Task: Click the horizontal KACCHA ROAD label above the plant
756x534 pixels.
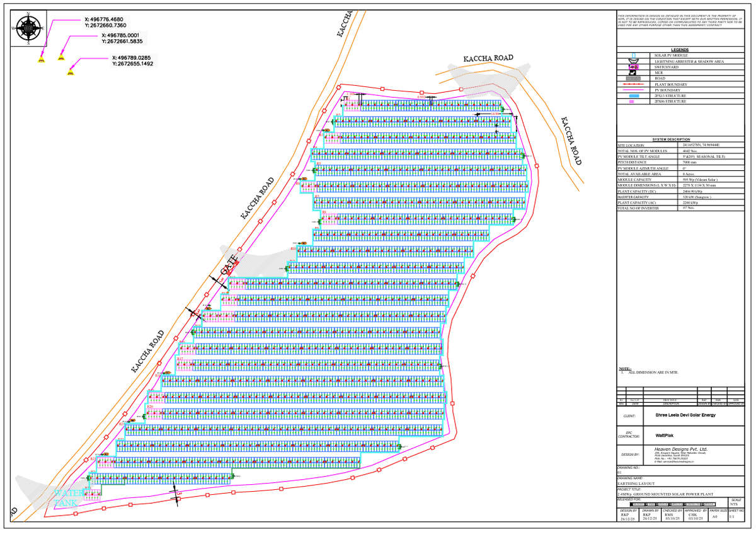Action: point(488,58)
